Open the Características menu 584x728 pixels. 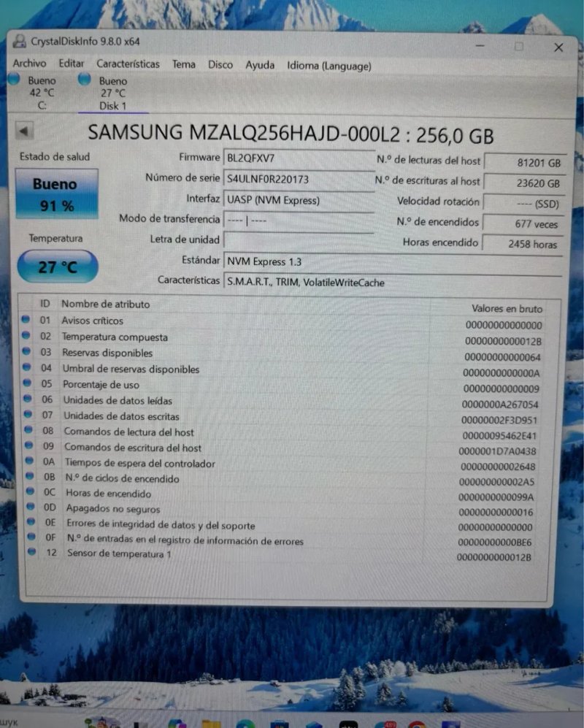point(128,64)
